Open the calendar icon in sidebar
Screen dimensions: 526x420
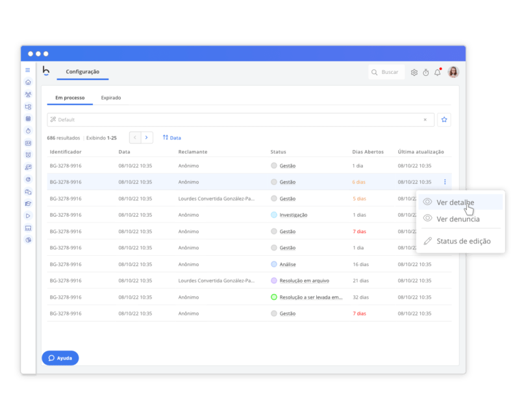pyautogui.click(x=28, y=119)
